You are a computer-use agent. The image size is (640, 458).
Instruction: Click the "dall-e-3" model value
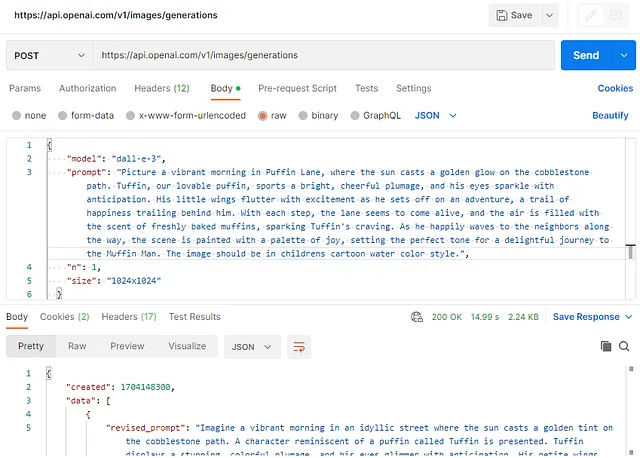click(x=136, y=159)
